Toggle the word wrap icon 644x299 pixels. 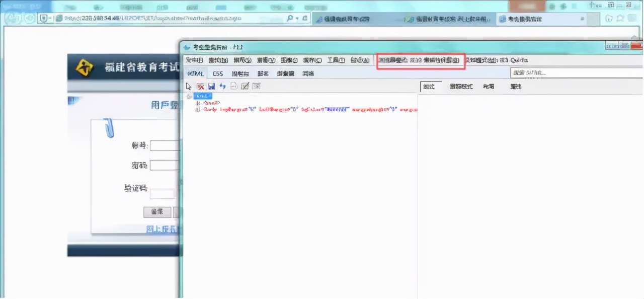256,86
